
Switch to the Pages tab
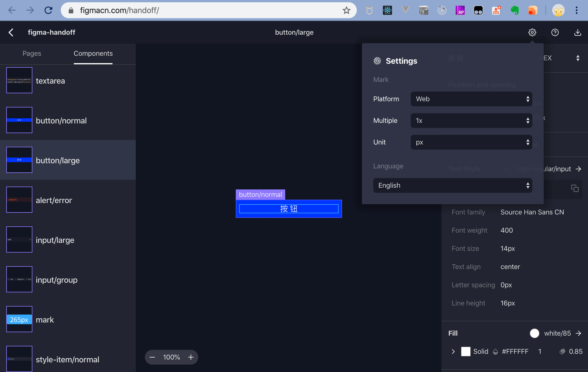pyautogui.click(x=32, y=53)
